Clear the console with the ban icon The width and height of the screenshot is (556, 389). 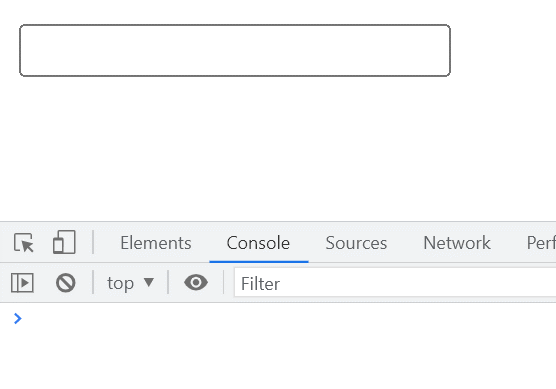point(66,283)
